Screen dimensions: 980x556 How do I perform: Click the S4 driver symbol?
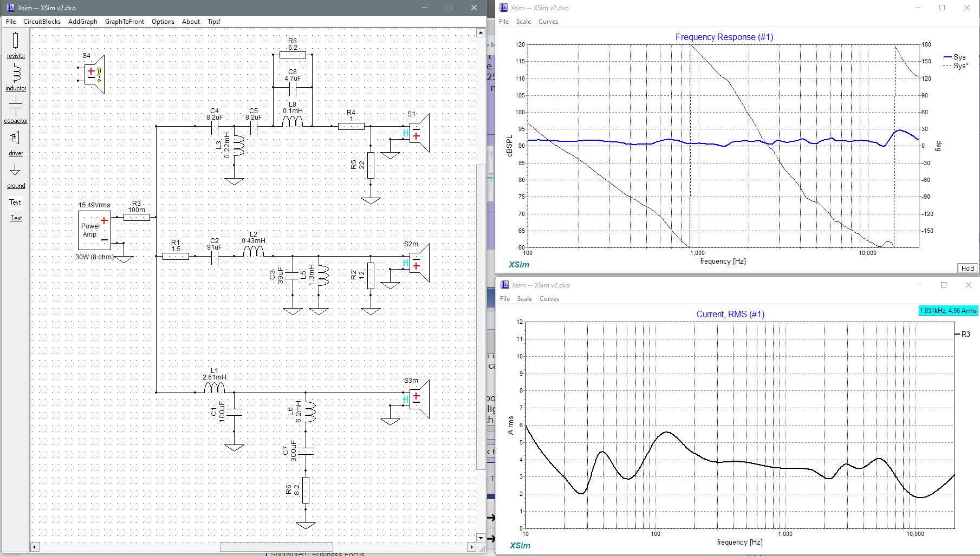coord(94,74)
